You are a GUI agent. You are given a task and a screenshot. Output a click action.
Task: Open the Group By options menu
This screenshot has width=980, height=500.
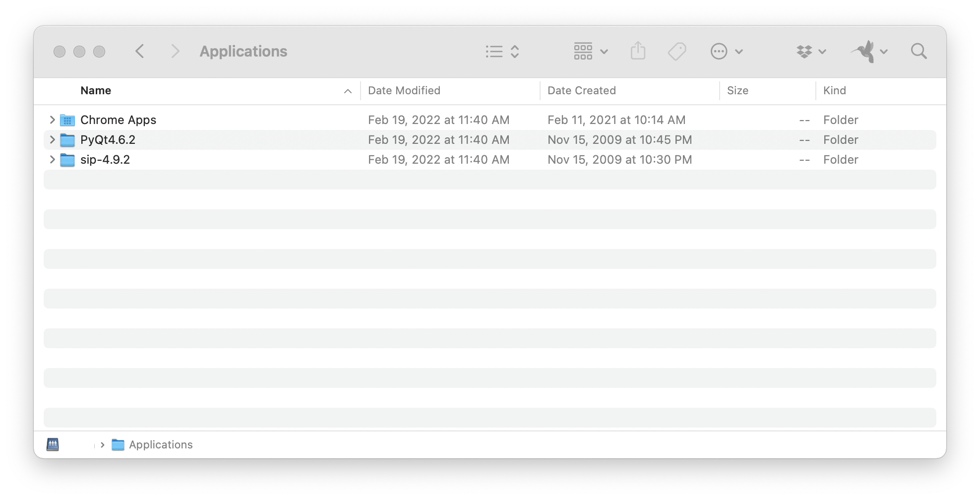pos(591,51)
